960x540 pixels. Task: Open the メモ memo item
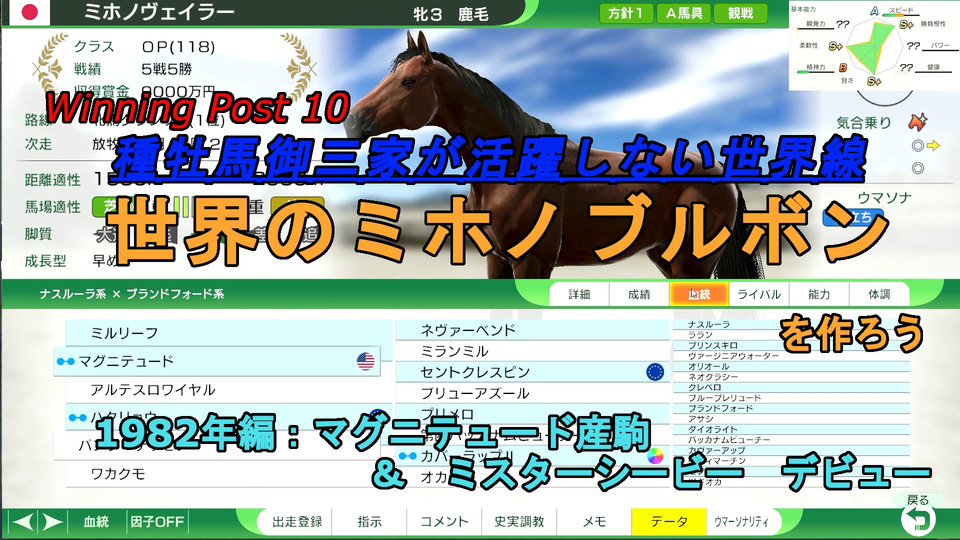pos(594,522)
